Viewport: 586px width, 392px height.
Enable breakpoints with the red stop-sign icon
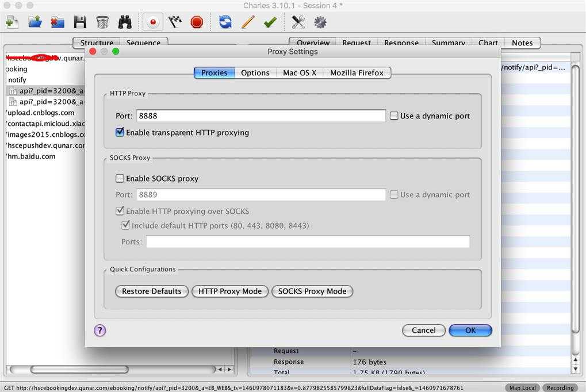pyautogui.click(x=197, y=22)
